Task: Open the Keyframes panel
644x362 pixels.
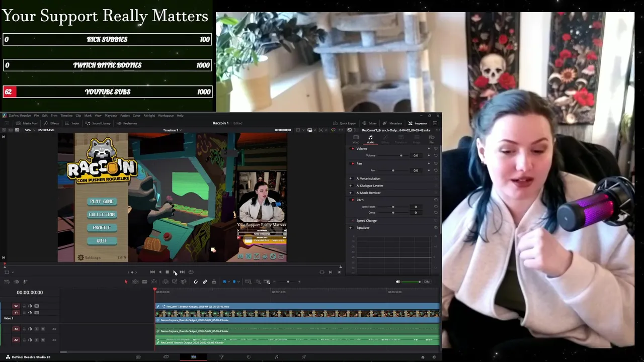Action: click(127, 123)
